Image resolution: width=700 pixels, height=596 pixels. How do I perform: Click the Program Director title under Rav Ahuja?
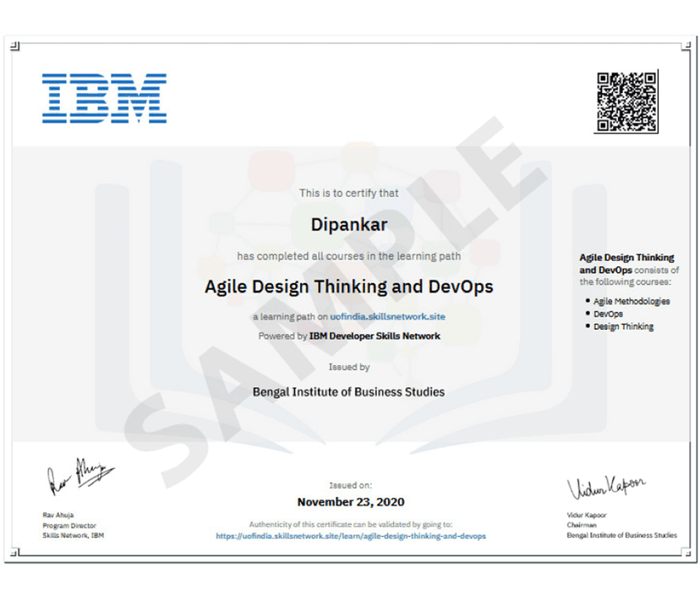(x=69, y=526)
